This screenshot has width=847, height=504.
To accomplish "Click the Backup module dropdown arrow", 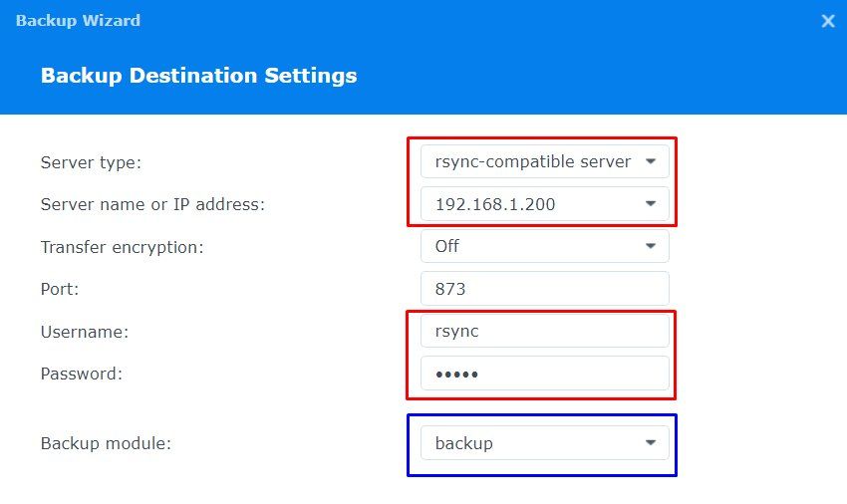I will coord(651,443).
